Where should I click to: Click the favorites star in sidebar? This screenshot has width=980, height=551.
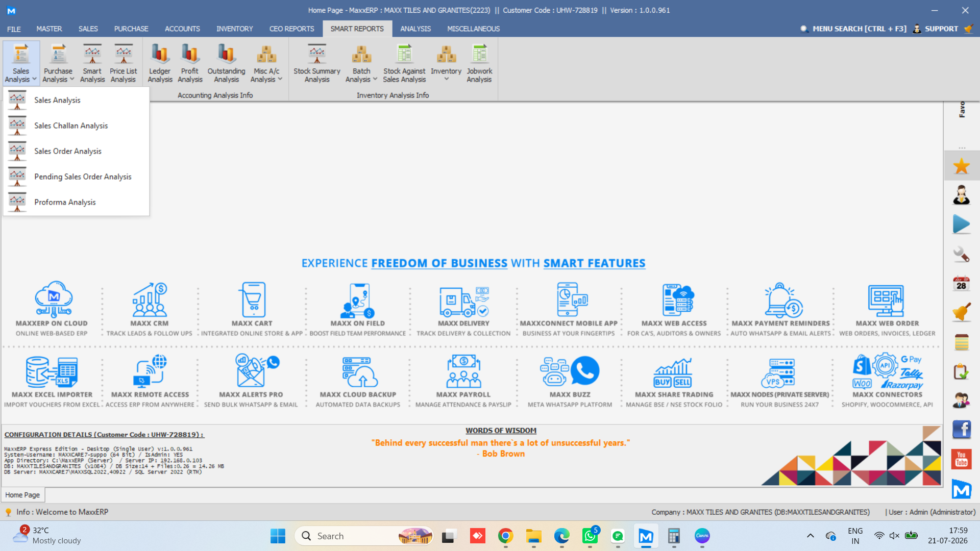[x=962, y=166]
